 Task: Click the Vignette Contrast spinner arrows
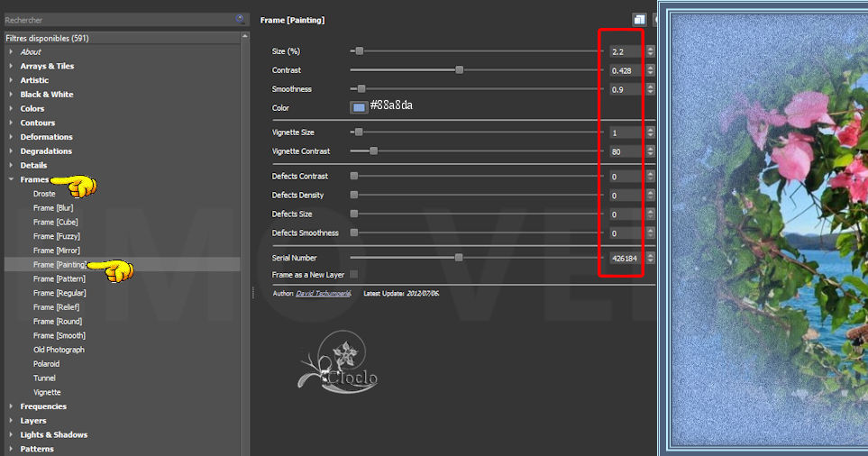pos(650,151)
